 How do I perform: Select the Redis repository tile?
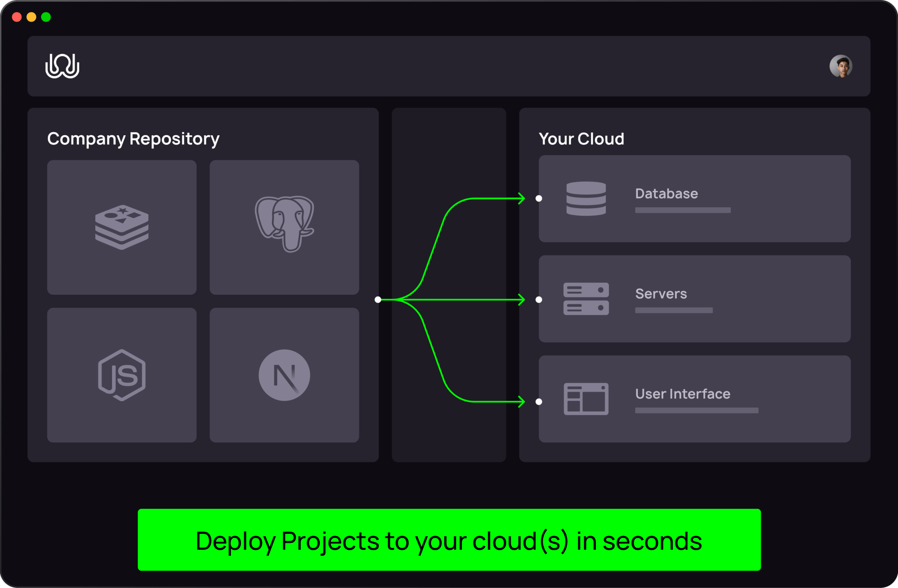pyautogui.click(x=122, y=227)
